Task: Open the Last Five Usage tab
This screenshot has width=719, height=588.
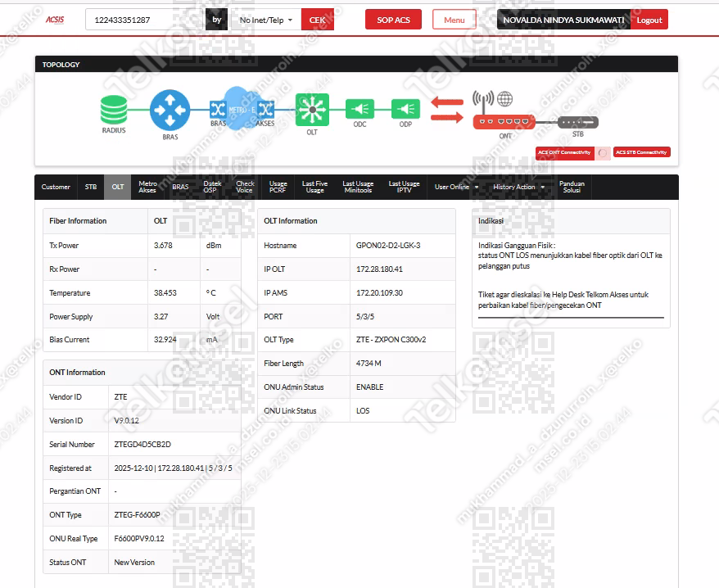Action: click(315, 188)
